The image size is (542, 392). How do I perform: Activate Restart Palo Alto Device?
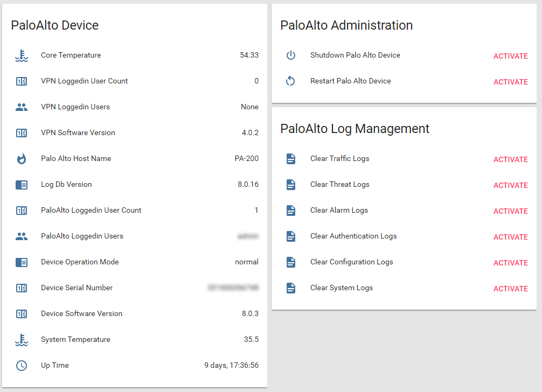pos(510,82)
